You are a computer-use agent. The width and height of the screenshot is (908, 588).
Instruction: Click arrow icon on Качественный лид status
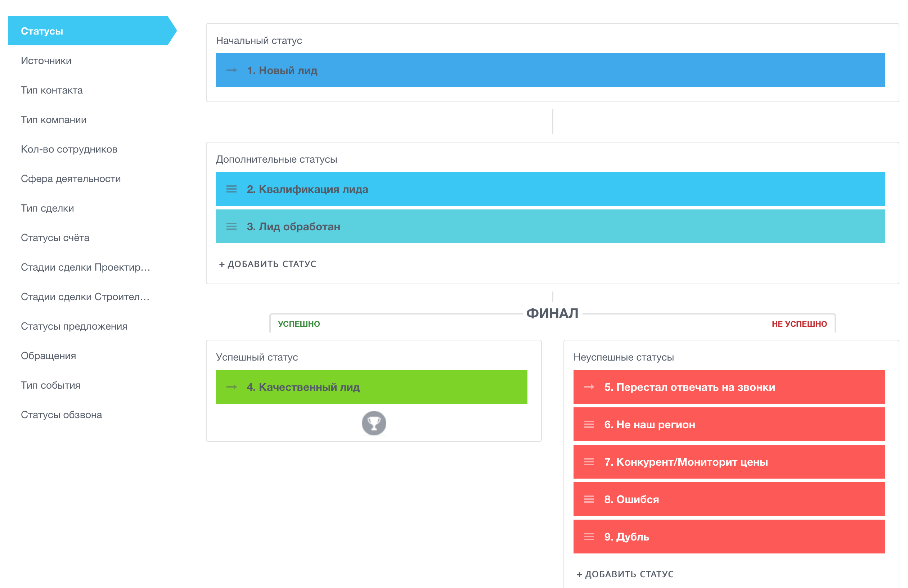(231, 387)
